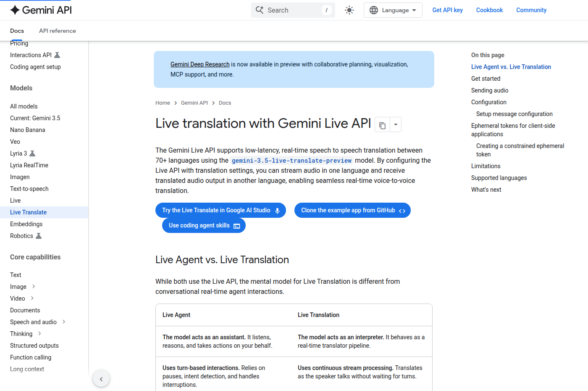Focus the Search input field
This screenshot has height=391, width=588.
point(293,10)
